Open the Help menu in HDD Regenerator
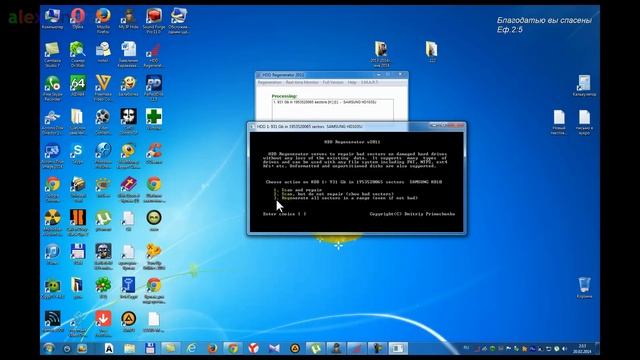This screenshot has width=640, height=360. (352, 82)
